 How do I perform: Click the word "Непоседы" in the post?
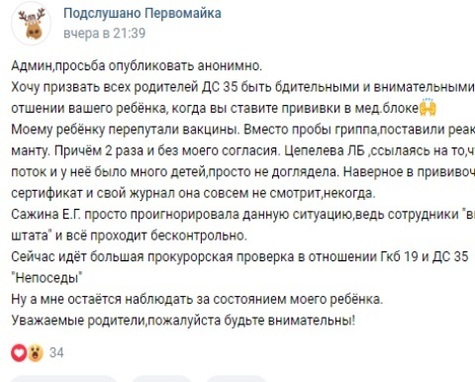[47, 278]
